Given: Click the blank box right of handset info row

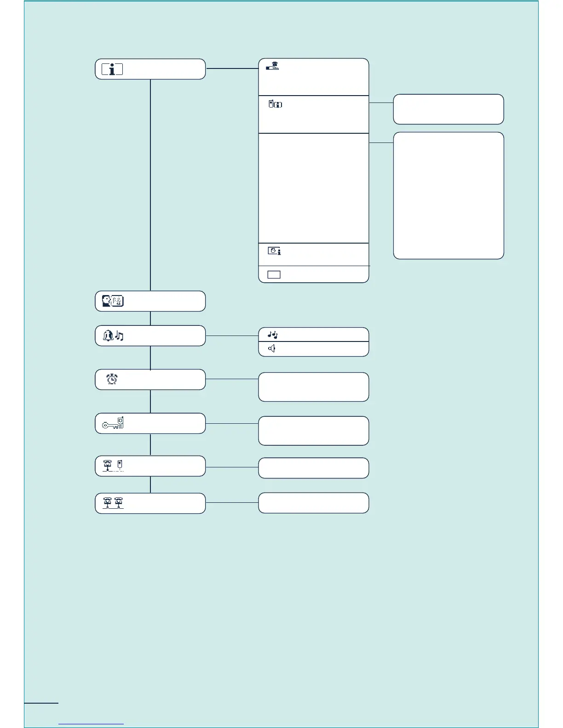Looking at the screenshot, I should 448,109.
